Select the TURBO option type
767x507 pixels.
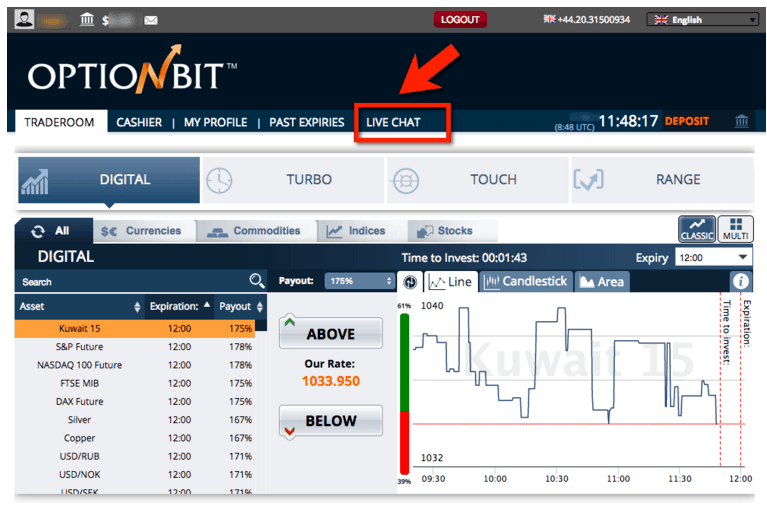click(x=293, y=180)
